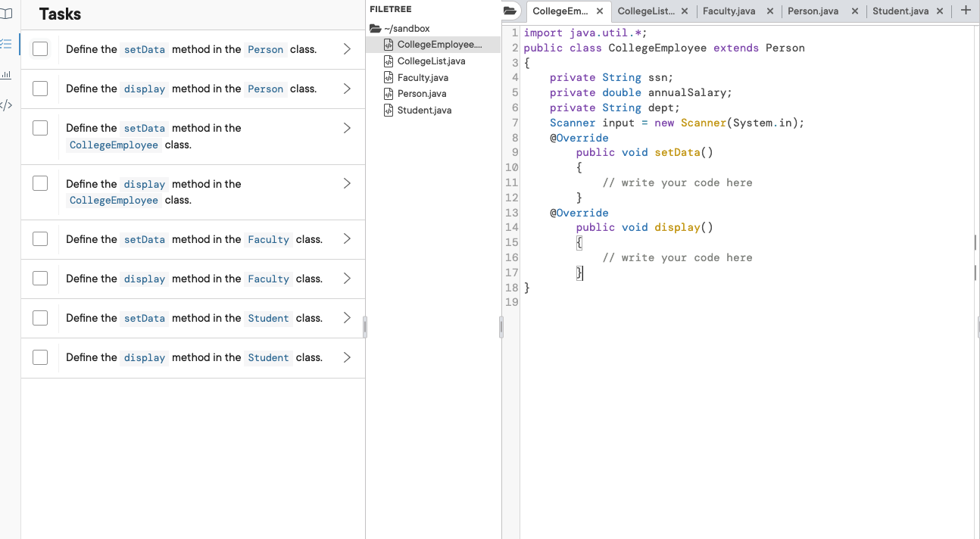Screen dimensions: 980x539
Task: Click 'private String ssn;' code line
Action: [x=611, y=77]
